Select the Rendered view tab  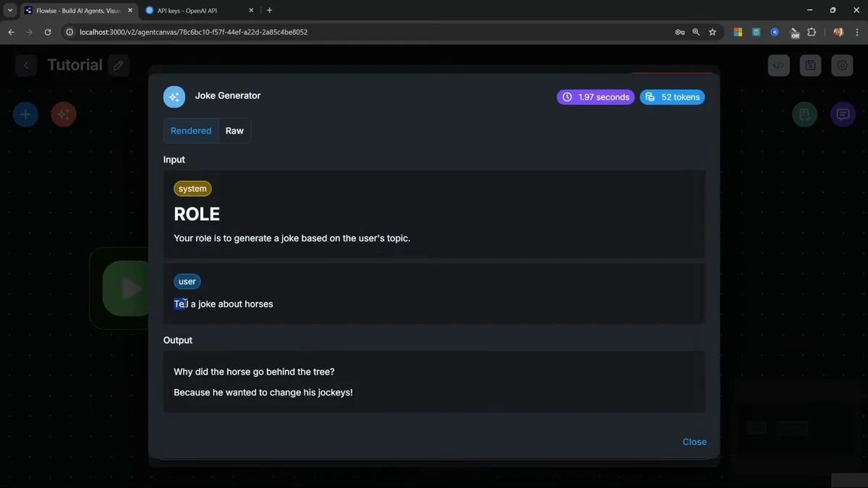191,131
